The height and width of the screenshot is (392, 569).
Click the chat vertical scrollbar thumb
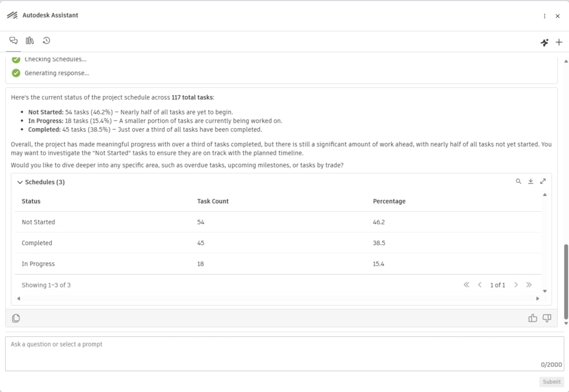[x=566, y=282]
